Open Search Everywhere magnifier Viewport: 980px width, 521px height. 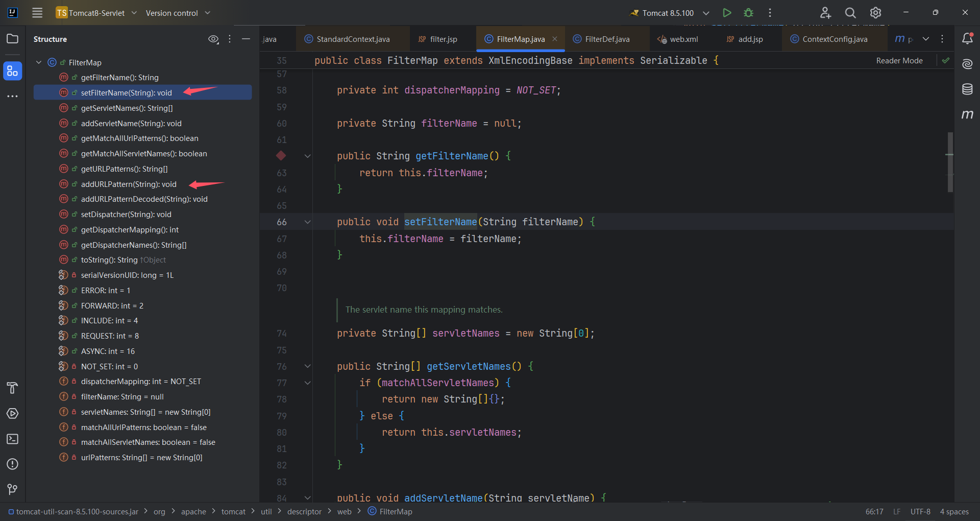[x=850, y=13]
